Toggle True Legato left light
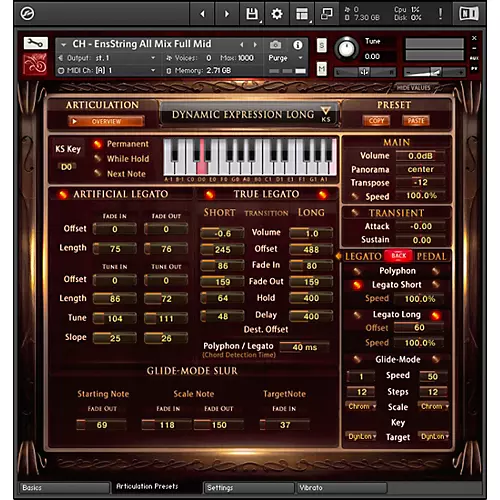Viewport: 500px width, 500px height. 210,194
